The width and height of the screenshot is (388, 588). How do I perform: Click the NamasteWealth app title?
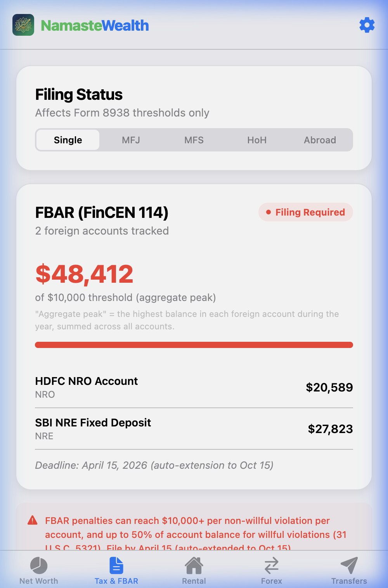(95, 26)
